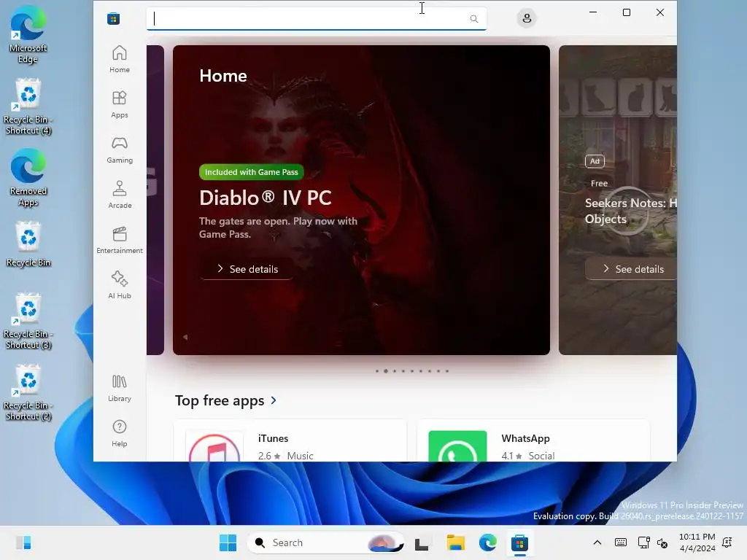Viewport: 747px width, 560px height.
Task: Select the last carousel page dot
Action: [447, 371]
